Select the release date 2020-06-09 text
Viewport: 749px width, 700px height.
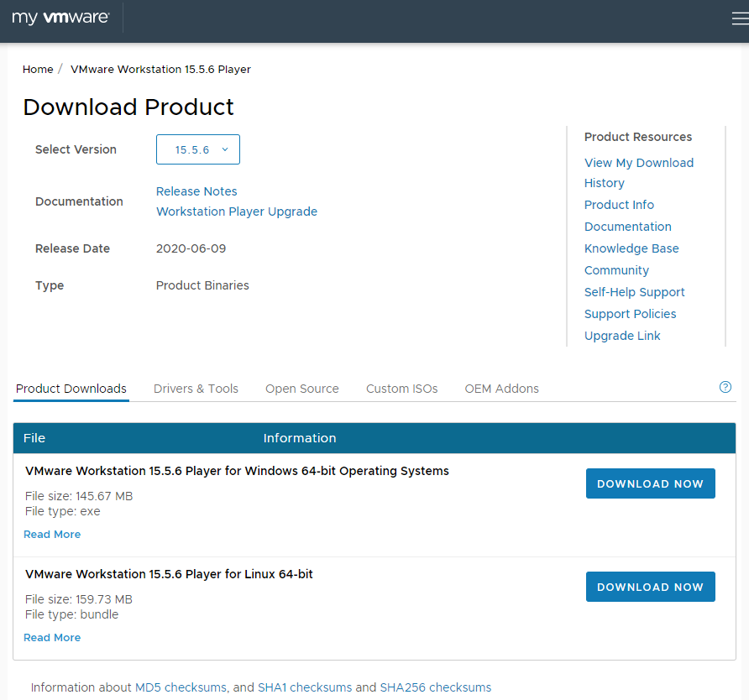191,248
